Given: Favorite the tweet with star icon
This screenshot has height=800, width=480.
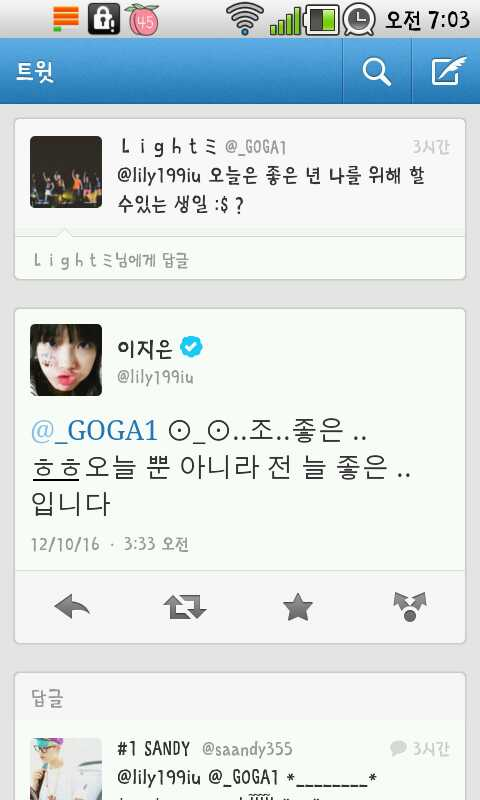Looking at the screenshot, I should pos(297,607).
